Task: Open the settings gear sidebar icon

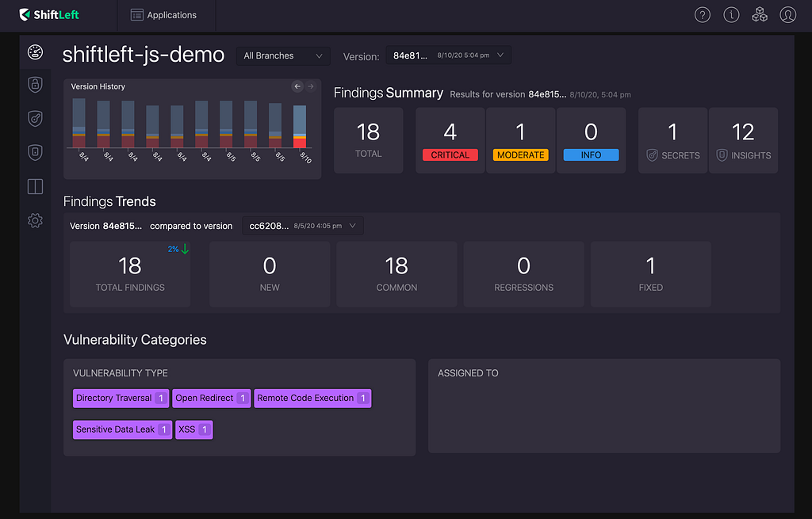Action: coord(35,220)
